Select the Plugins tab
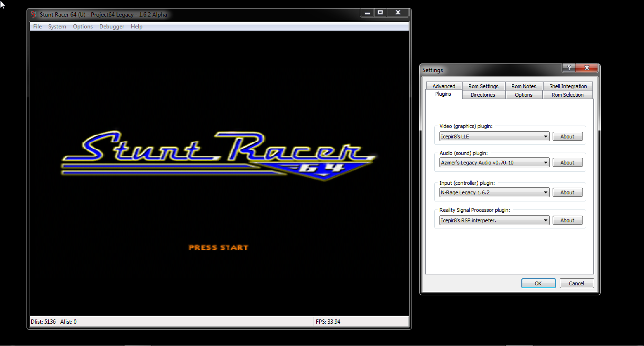This screenshot has width=644, height=346. click(443, 94)
